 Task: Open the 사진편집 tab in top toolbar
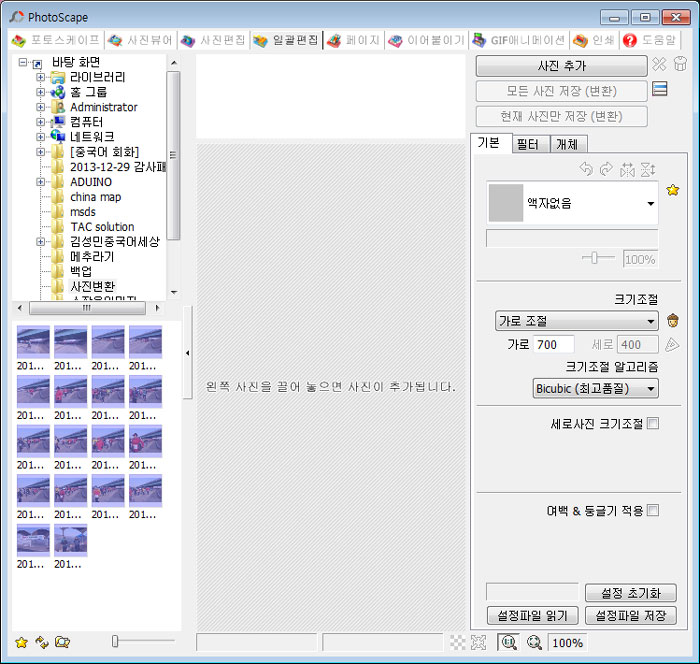[213, 40]
